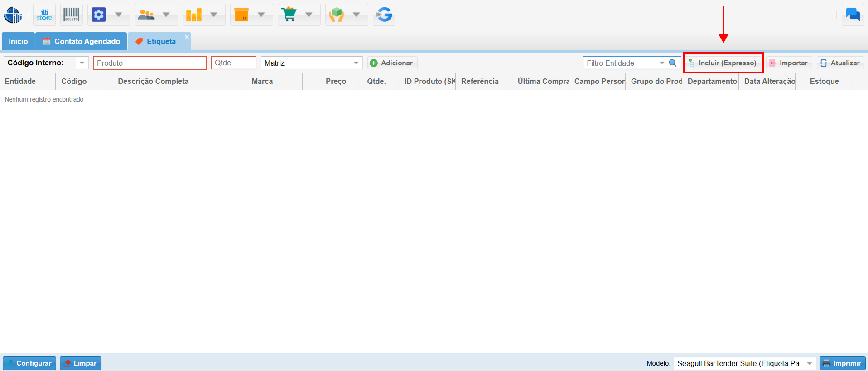
Task: Open the chat messages icon
Action: 853,15
